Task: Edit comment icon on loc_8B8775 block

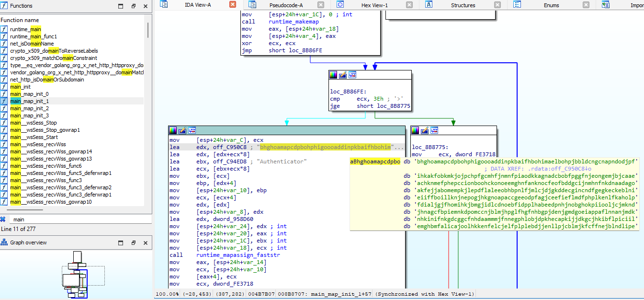Action: [x=424, y=130]
